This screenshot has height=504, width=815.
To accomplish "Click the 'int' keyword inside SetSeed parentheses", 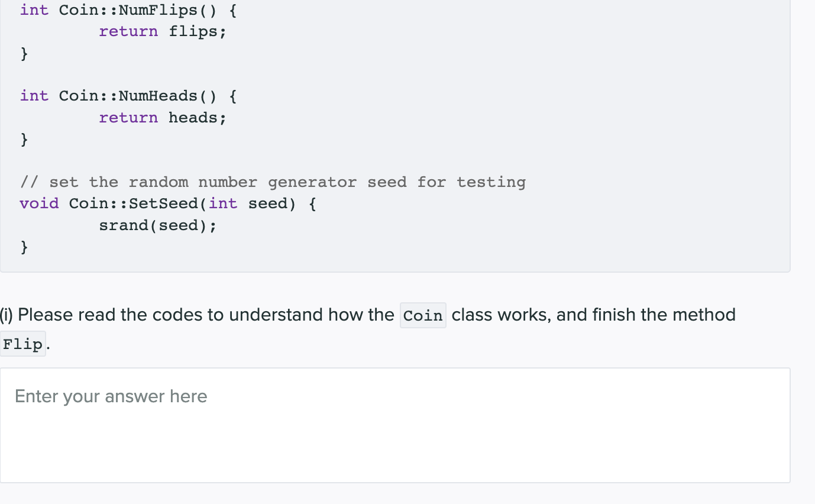I will (x=223, y=203).
